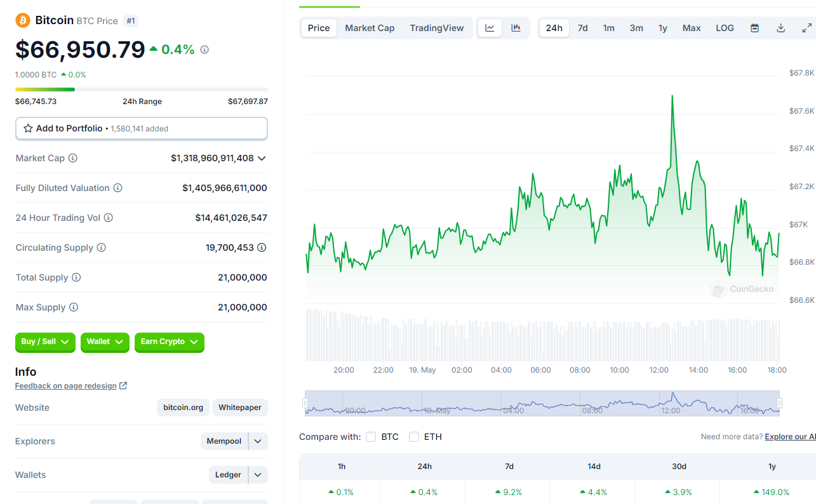
Task: Click the 1y 149.0% change cell
Action: (772, 492)
